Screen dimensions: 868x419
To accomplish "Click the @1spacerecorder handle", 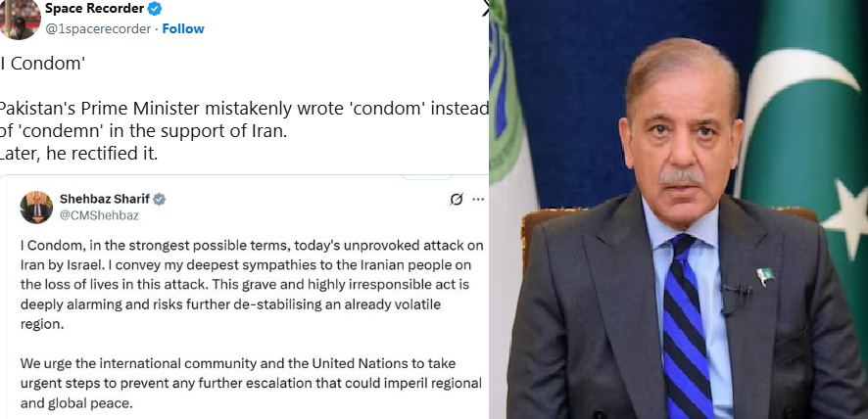I will click(x=99, y=28).
